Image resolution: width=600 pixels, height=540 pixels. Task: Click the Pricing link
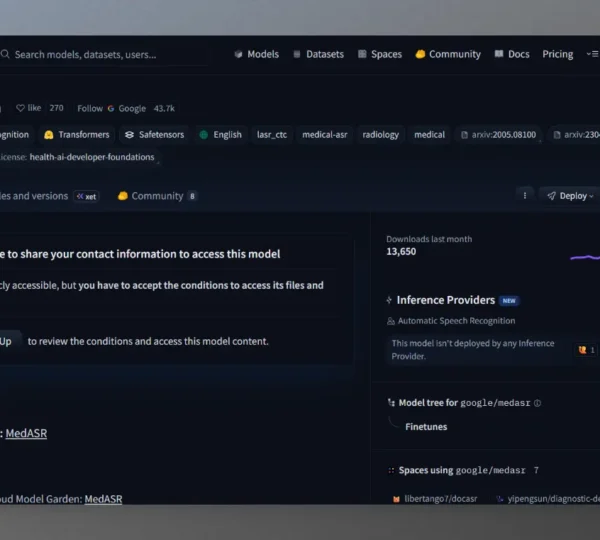click(x=557, y=54)
